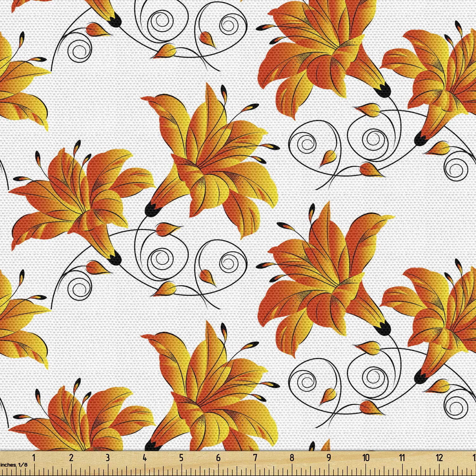
Task: Click the number 4 on the ruler
Action: tap(145, 458)
